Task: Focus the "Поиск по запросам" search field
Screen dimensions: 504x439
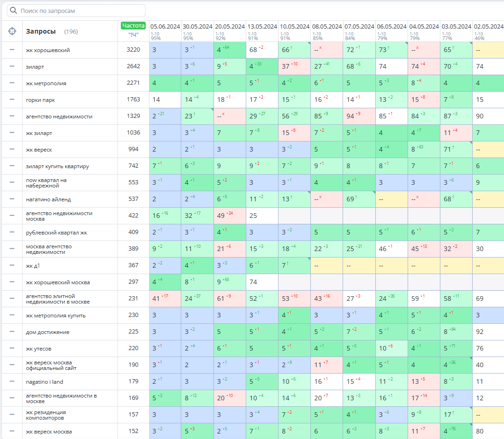Action: tap(81, 11)
